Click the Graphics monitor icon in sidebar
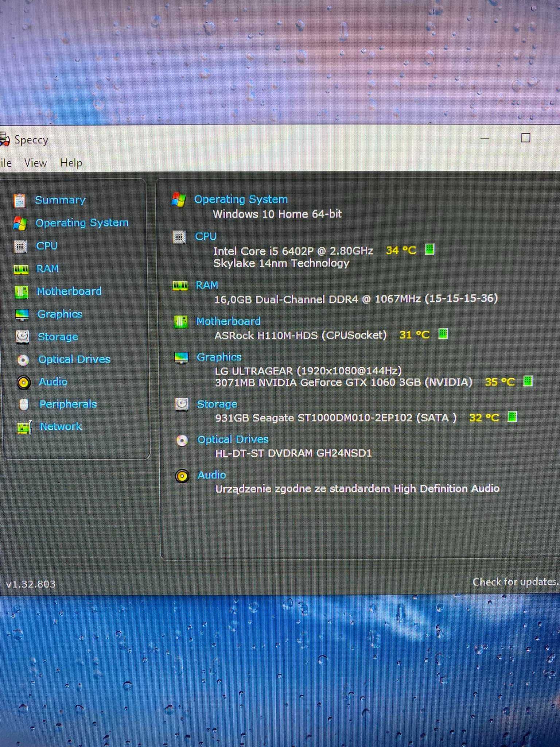Viewport: 560px width, 747px height. click(22, 314)
